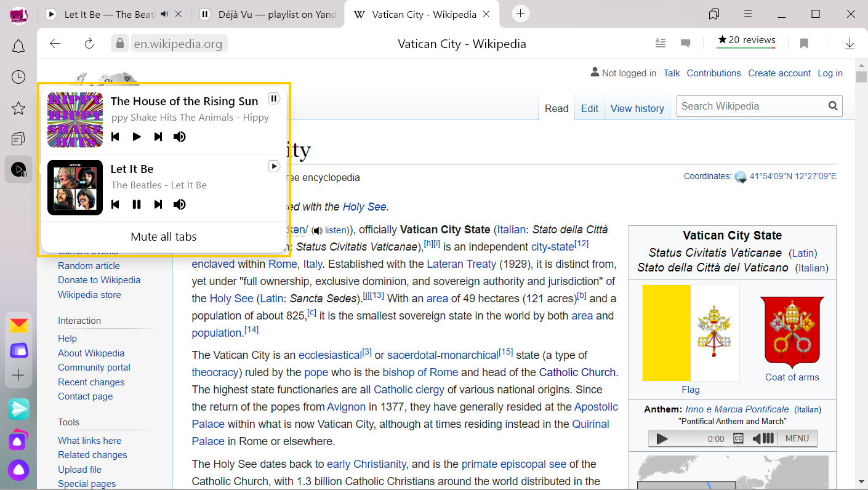Screen dimensions: 868x490
Task: Select the Read tab on Wikipedia
Action: [x=557, y=108]
